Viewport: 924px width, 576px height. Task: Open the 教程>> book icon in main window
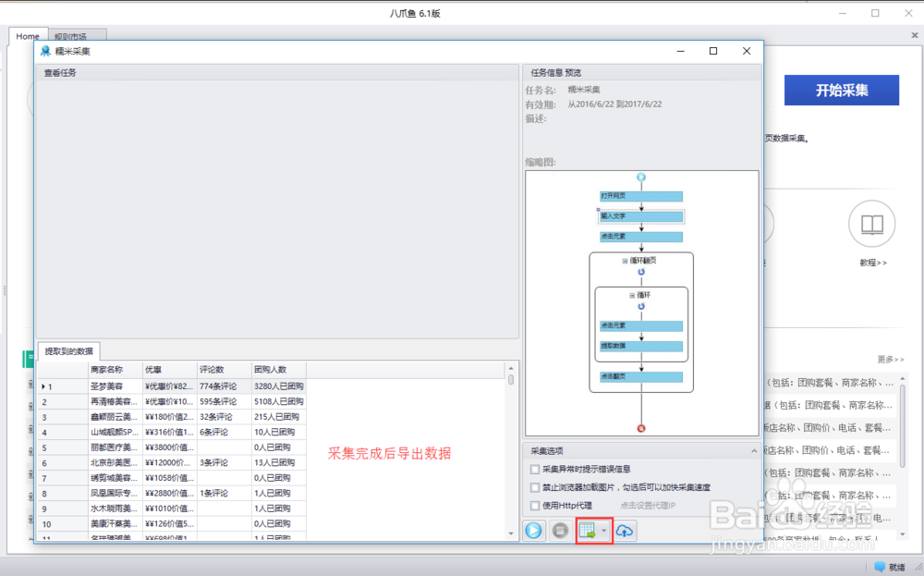(x=872, y=224)
